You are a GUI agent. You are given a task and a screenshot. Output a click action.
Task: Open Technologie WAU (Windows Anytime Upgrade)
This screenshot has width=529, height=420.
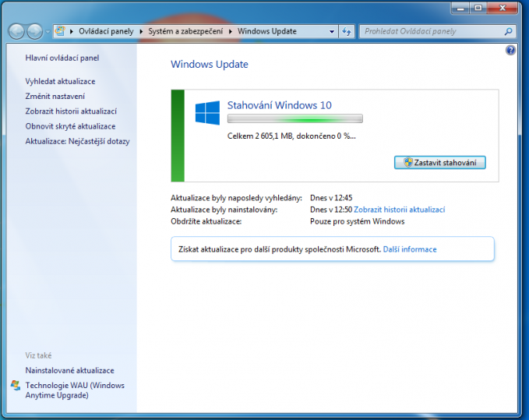click(x=75, y=390)
